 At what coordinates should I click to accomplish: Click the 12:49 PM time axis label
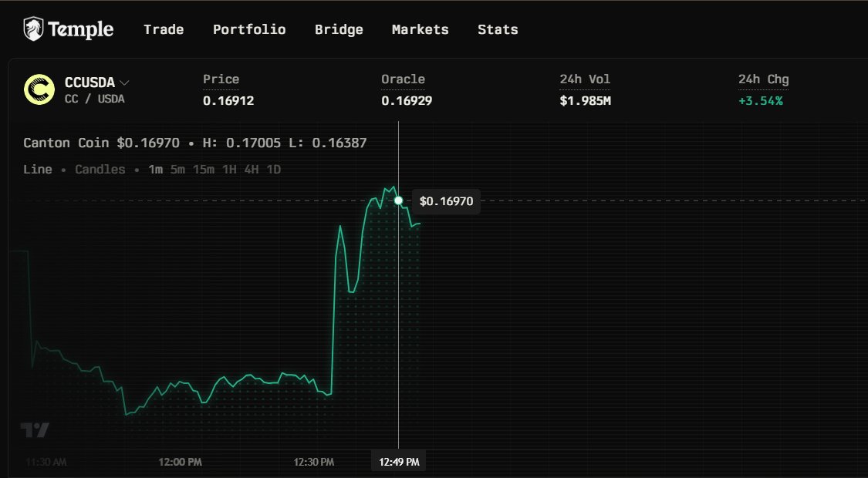399,462
